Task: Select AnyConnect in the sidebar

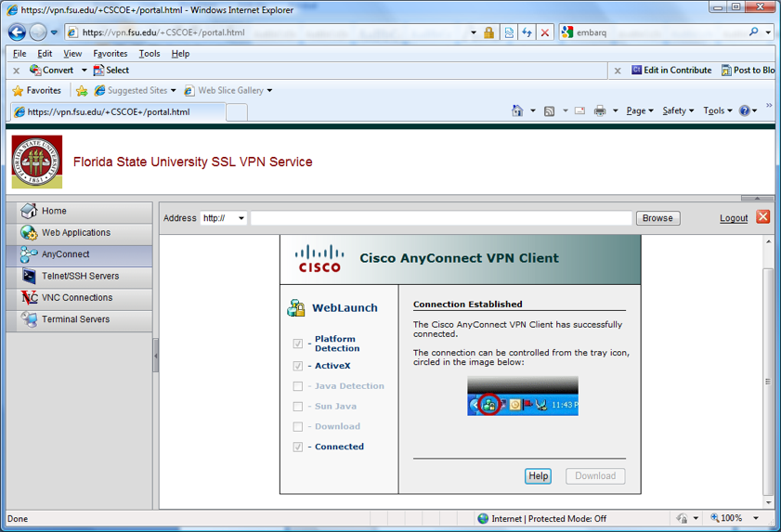Action: point(80,254)
